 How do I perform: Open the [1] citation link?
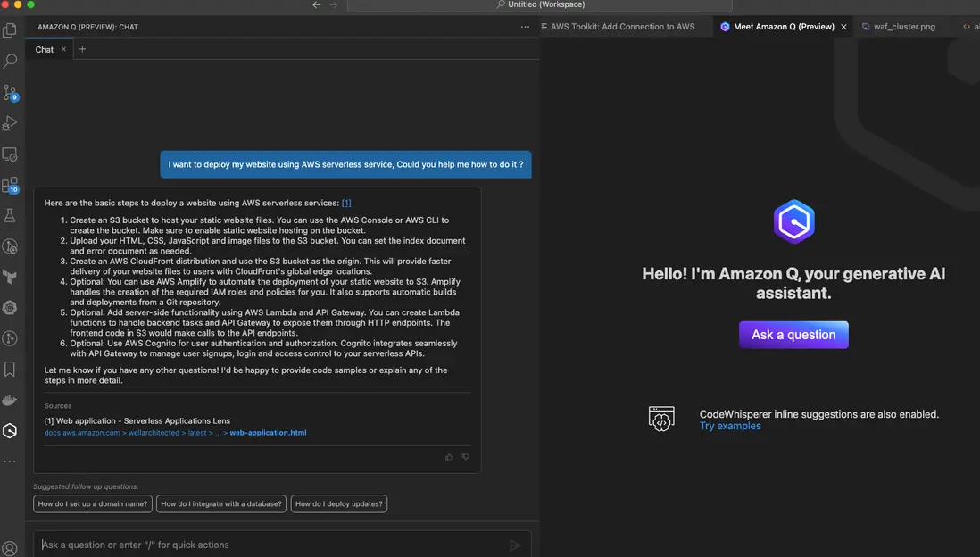pyautogui.click(x=346, y=203)
